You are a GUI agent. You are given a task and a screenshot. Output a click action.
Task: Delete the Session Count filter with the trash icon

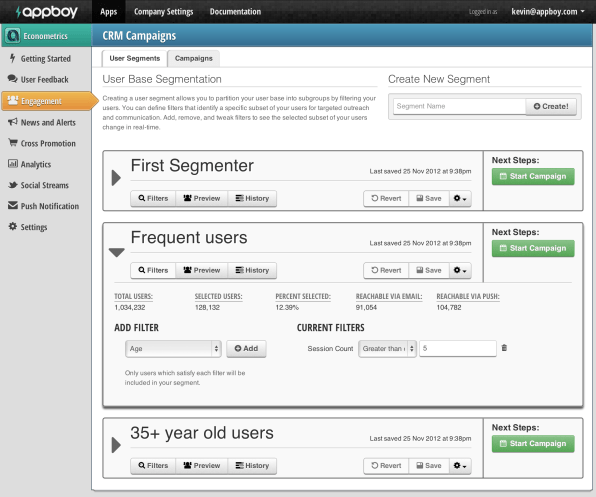(504, 348)
